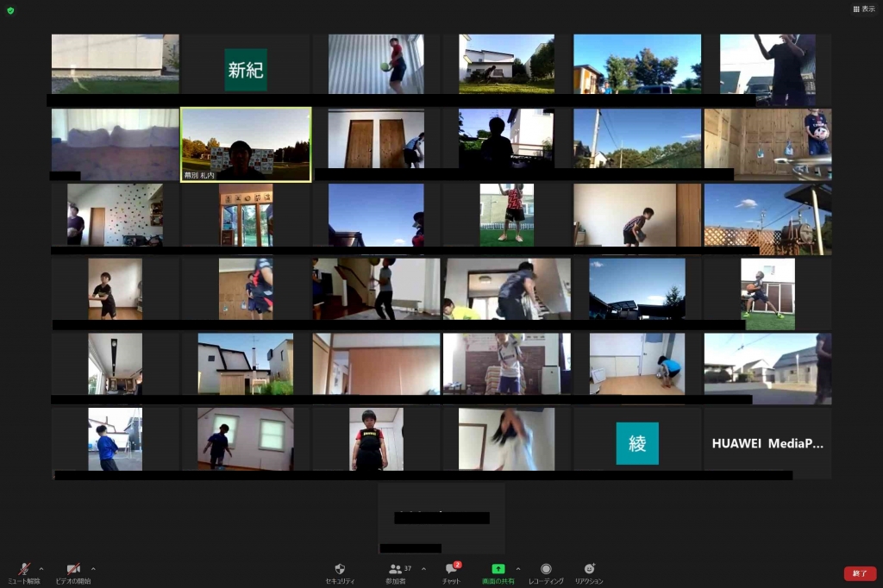The image size is (883, 588).
Task: Expand video options arrow beside camera
Action: (93, 569)
